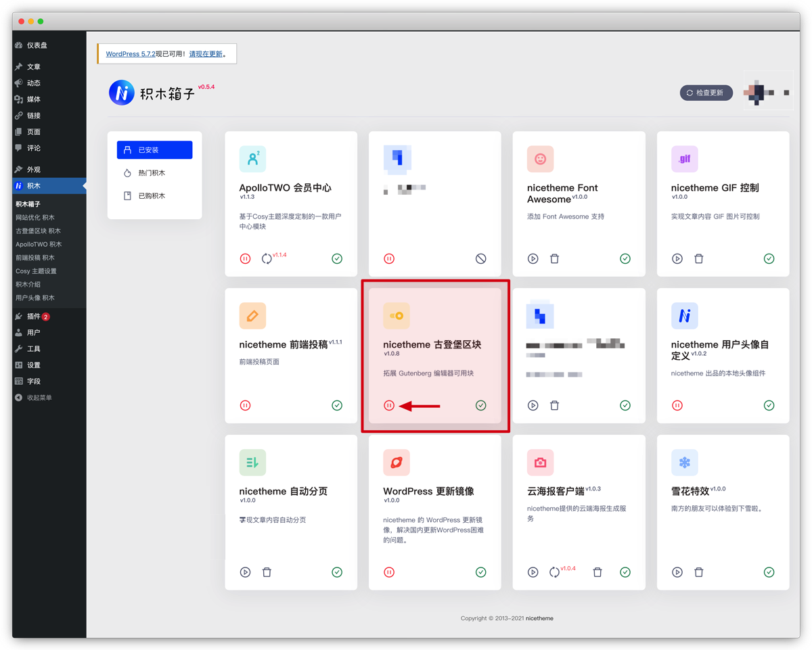The width and height of the screenshot is (812, 650).
Task: Click the pink camera 云海报客户端 icon
Action: [541, 463]
